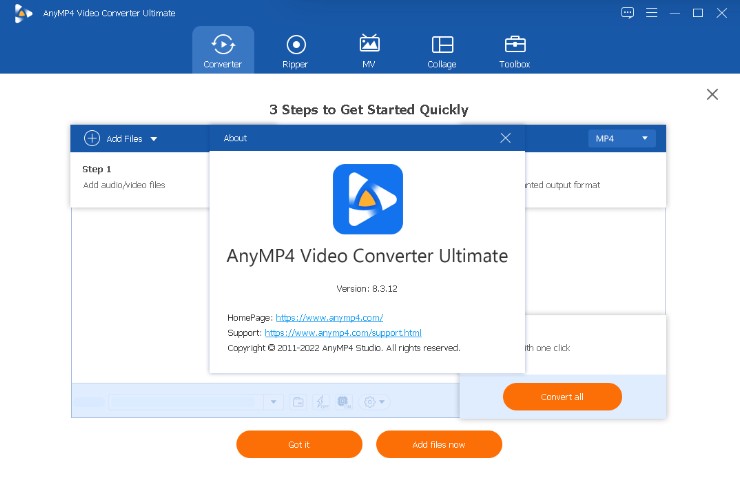Click the AnyMP4 logo in About dialog

coord(368,199)
